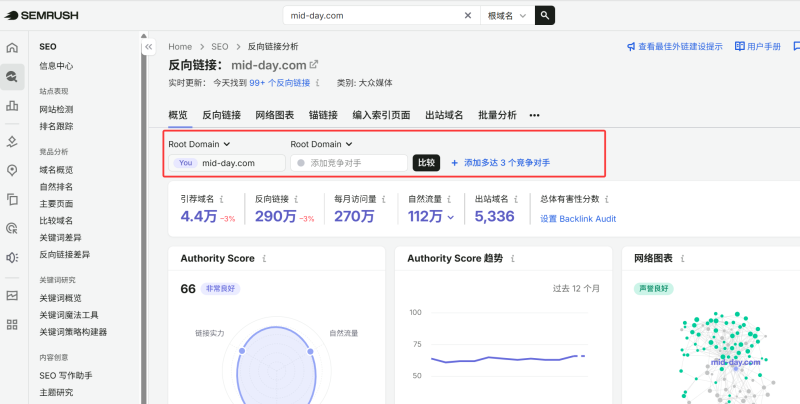Open 关键词魔法工具 in sidebar

69,315
